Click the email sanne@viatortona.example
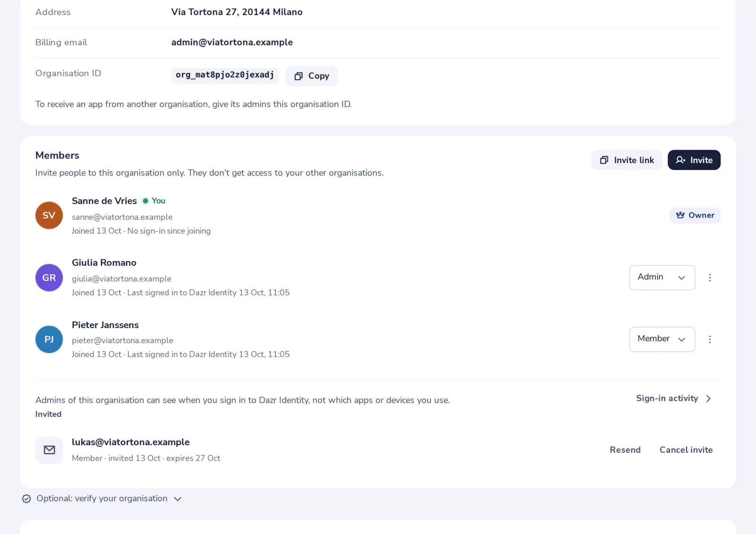The image size is (756, 534). pyautogui.click(x=122, y=217)
